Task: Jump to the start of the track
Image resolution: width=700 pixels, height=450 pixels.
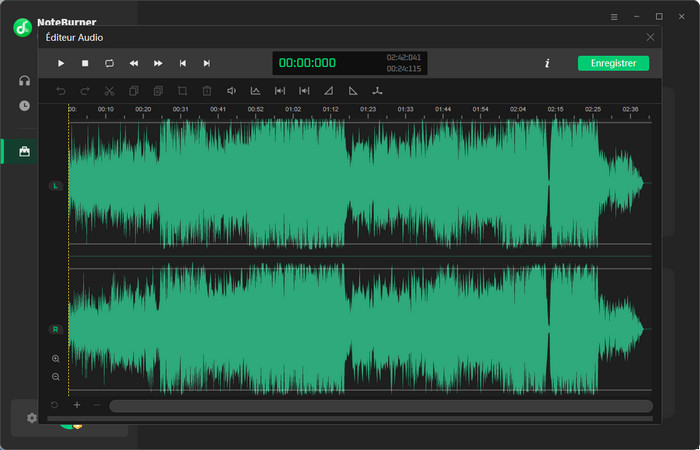Action: pyautogui.click(x=183, y=63)
